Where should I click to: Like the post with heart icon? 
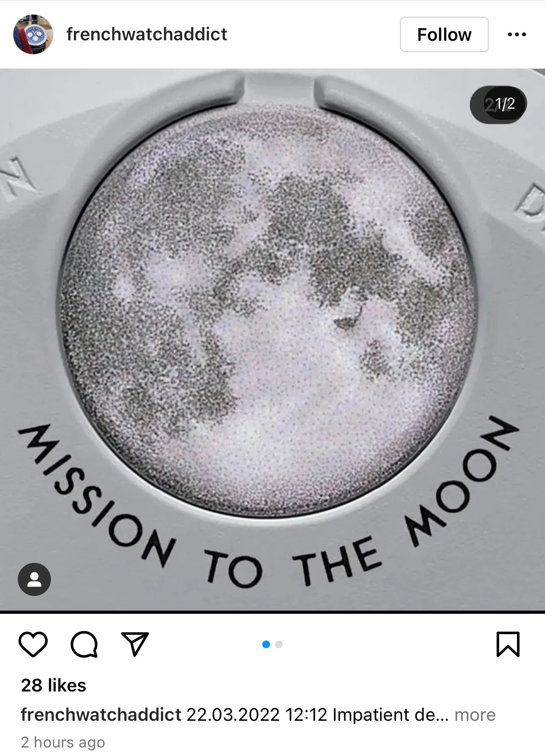(x=33, y=644)
